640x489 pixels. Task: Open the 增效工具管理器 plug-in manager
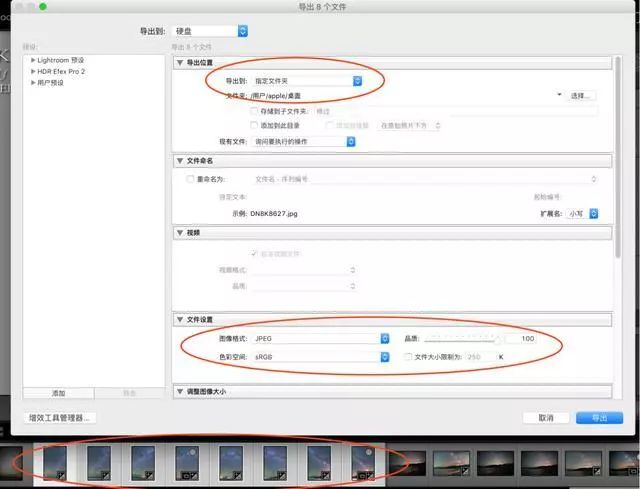point(60,418)
